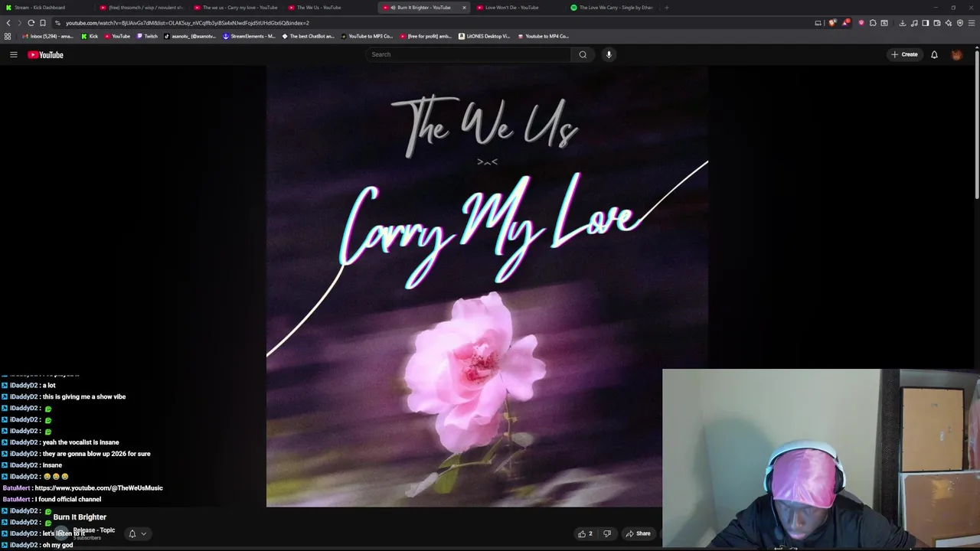Open browser main hamburger menu
This screenshot has height=551, width=980.
[972, 23]
